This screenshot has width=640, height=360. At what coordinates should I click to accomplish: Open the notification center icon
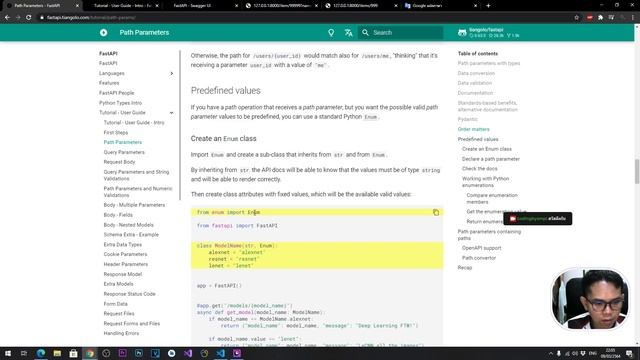629,353
